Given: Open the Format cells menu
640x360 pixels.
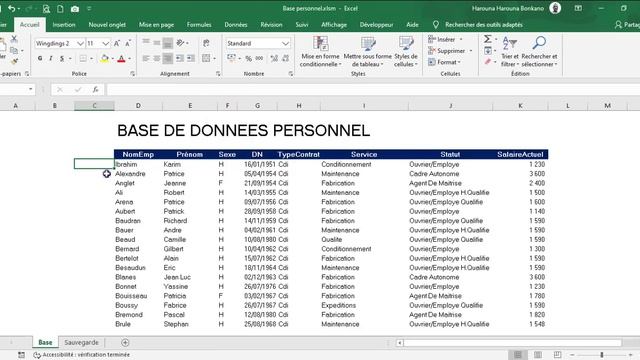Looking at the screenshot, I should (x=444, y=62).
